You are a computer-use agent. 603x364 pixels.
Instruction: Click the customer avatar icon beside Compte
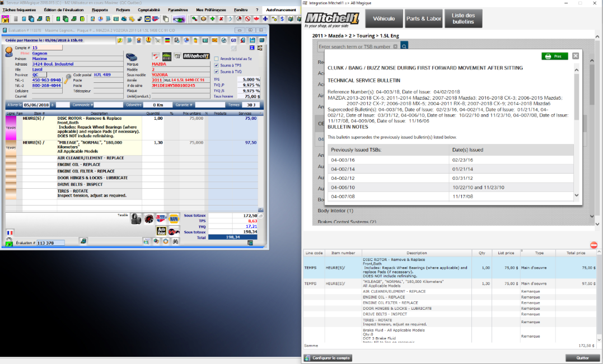click(x=9, y=52)
